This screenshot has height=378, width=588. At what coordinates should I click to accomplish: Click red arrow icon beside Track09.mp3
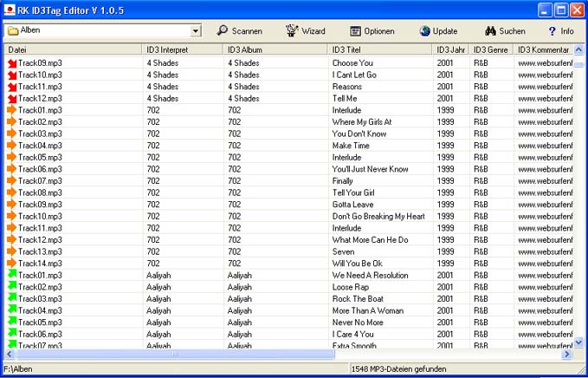tap(11, 63)
